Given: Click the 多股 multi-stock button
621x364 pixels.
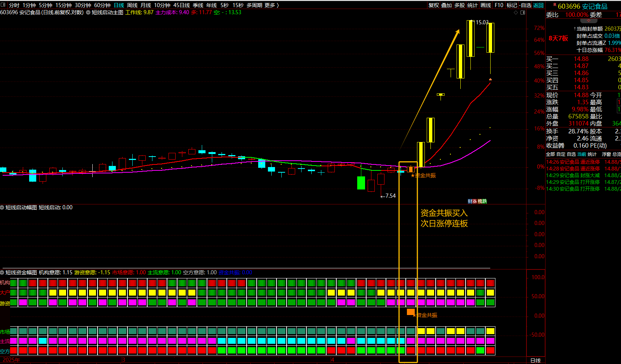Looking at the screenshot, I should [x=460, y=5].
